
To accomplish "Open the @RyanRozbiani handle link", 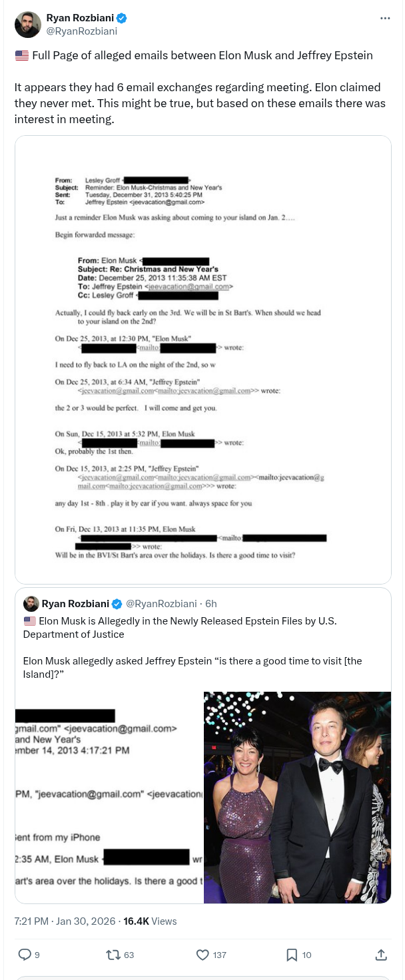I will (x=81, y=31).
